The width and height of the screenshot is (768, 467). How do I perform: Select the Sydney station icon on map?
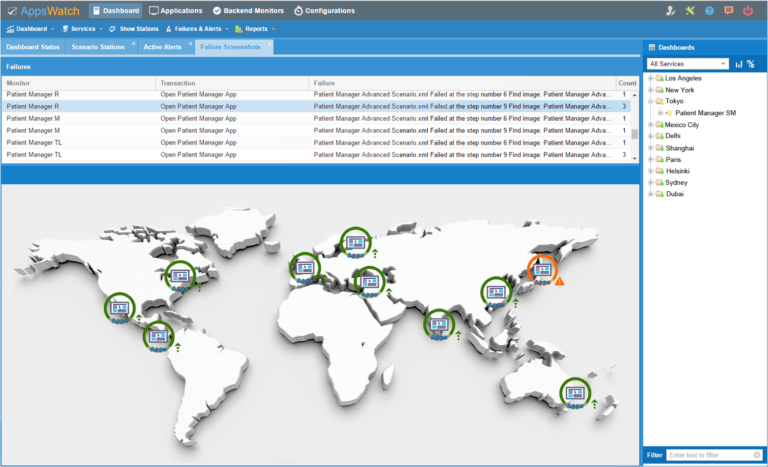tap(575, 393)
